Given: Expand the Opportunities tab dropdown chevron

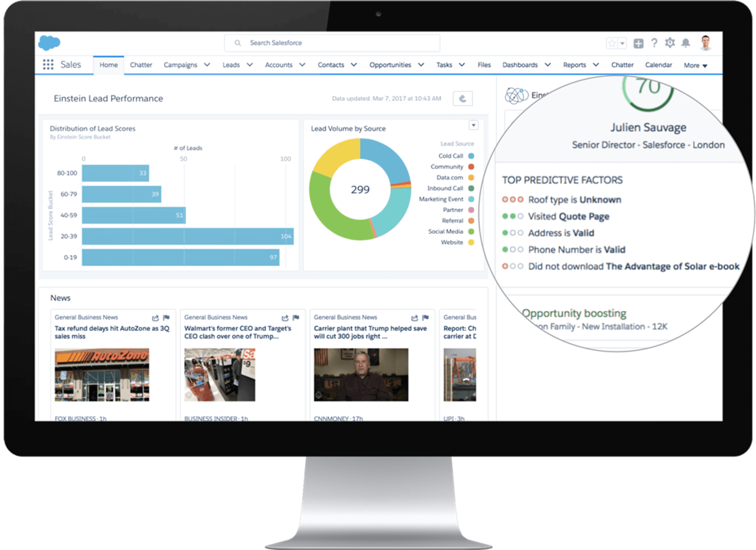Looking at the screenshot, I should 421,65.
